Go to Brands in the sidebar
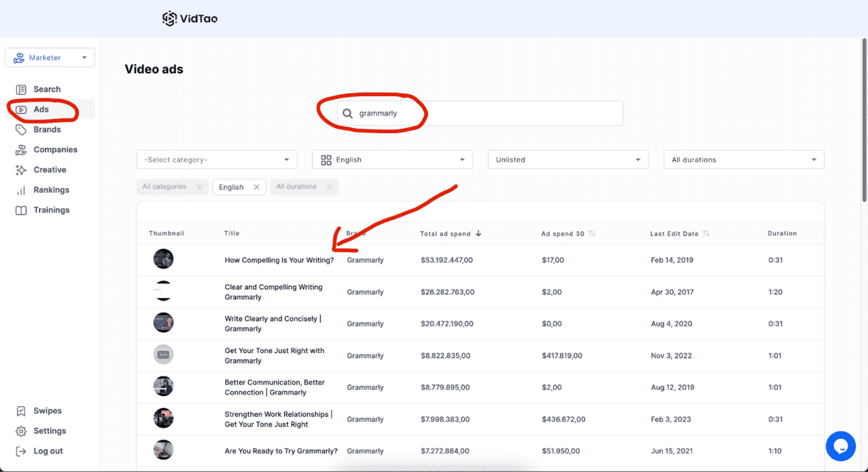868x472 pixels. coord(47,130)
